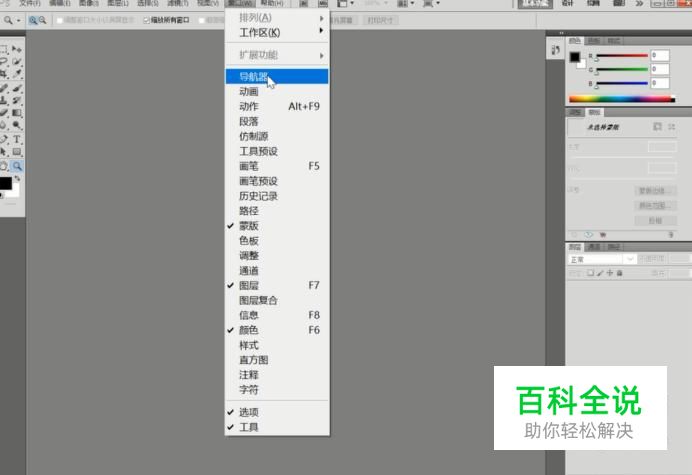Screen dimensions: 692x475
Task: Select the History Brush tool
Action: 17,100
